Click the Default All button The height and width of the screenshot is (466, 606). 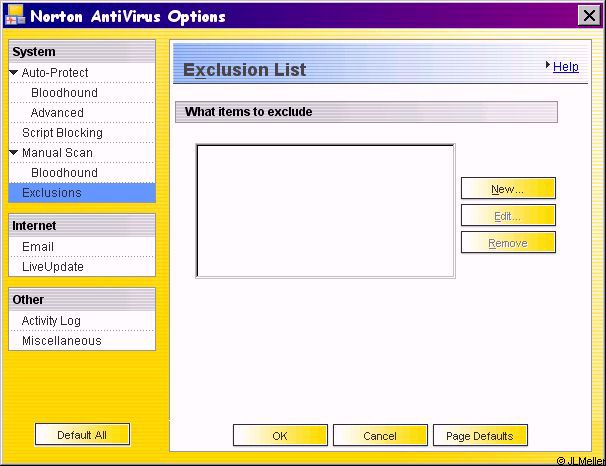[x=82, y=434]
